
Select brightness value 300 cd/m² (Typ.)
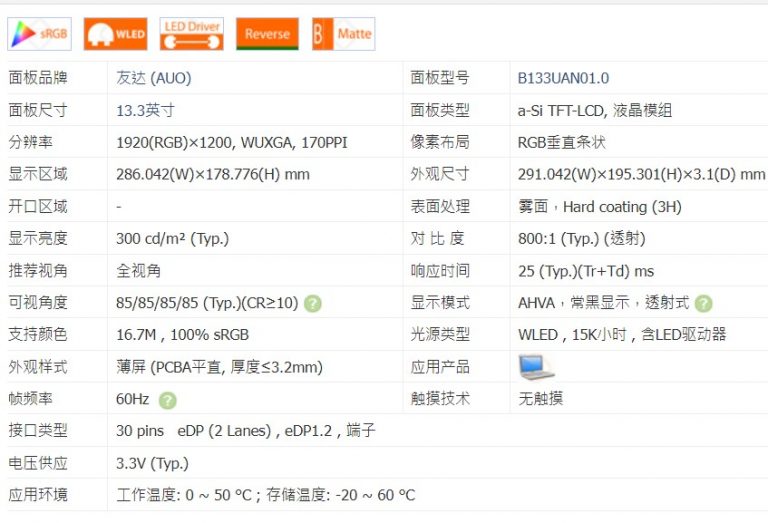[x=172, y=238]
